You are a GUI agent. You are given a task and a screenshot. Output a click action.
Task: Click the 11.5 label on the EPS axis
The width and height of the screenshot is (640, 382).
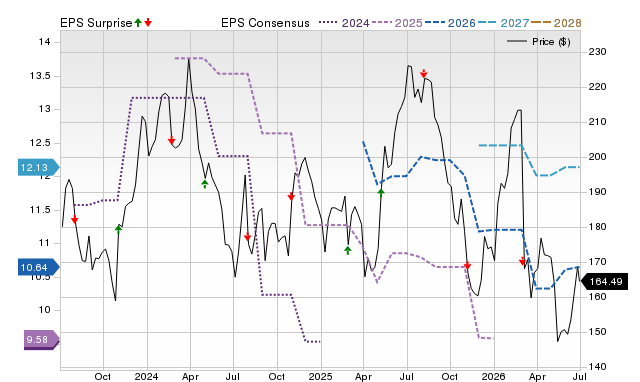[x=40, y=210]
